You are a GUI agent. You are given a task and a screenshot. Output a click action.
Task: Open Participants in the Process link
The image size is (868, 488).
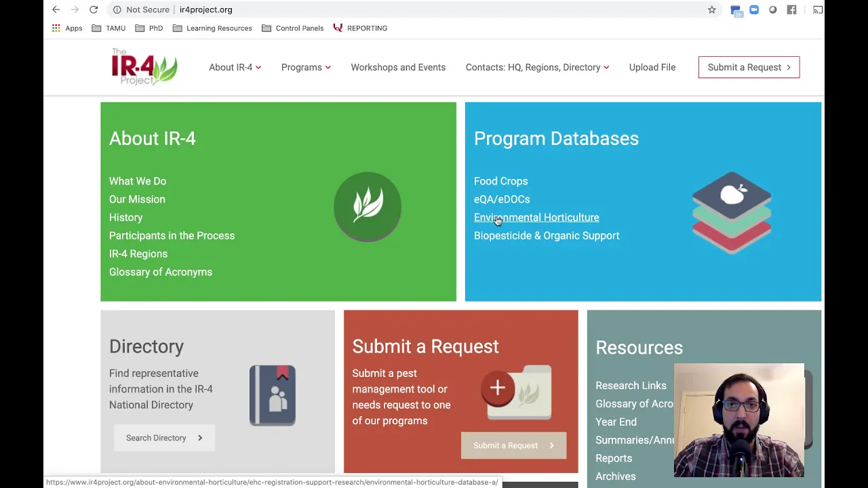172,236
